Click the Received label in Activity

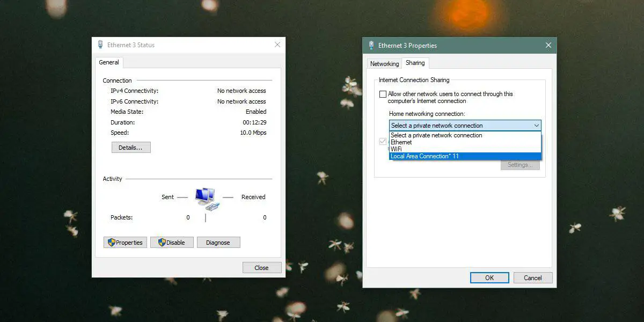tap(253, 197)
